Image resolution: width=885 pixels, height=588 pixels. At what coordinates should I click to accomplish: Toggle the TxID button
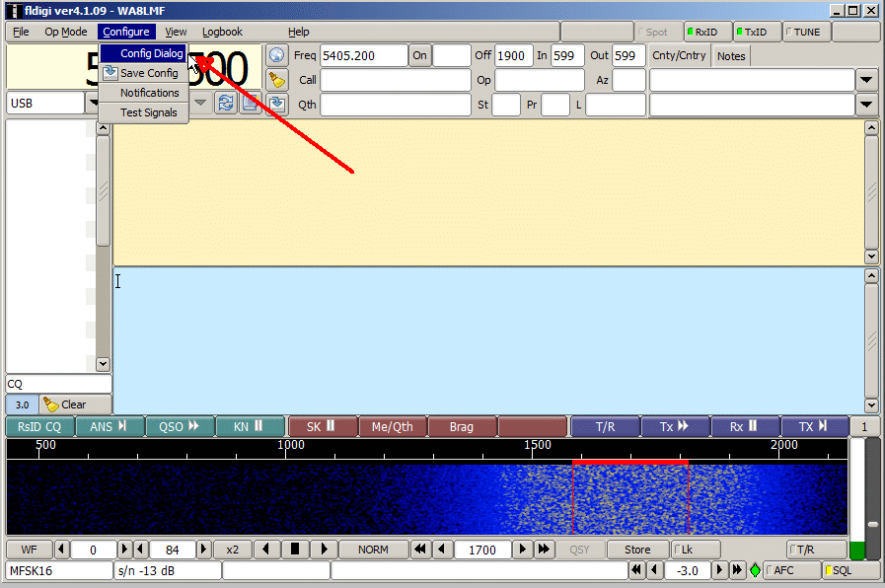coord(758,33)
